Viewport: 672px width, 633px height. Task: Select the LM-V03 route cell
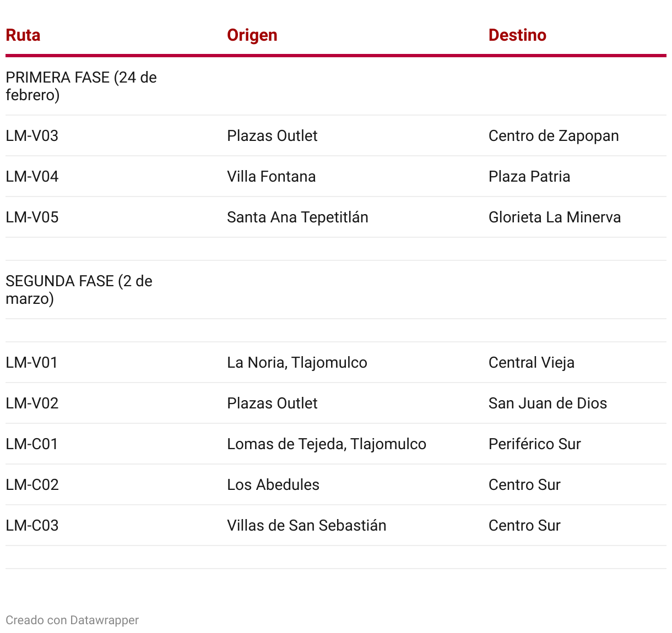[32, 136]
